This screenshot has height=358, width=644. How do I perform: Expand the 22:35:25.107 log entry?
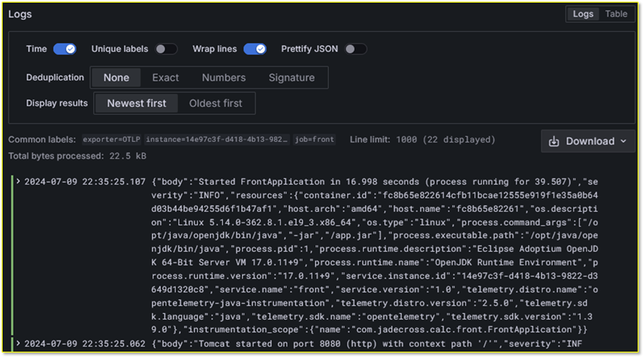pyautogui.click(x=18, y=181)
